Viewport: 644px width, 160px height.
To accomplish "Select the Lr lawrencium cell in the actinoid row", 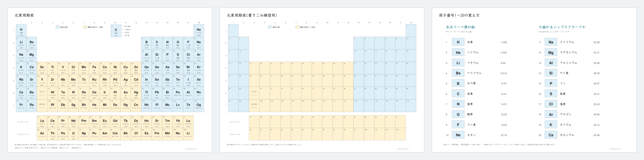I will (188, 134).
